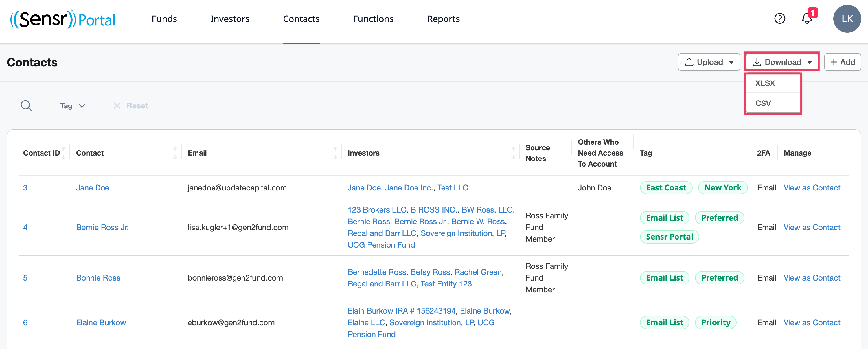868x349 pixels.
Task: Open investor Elaine LLC
Action: coord(366,323)
